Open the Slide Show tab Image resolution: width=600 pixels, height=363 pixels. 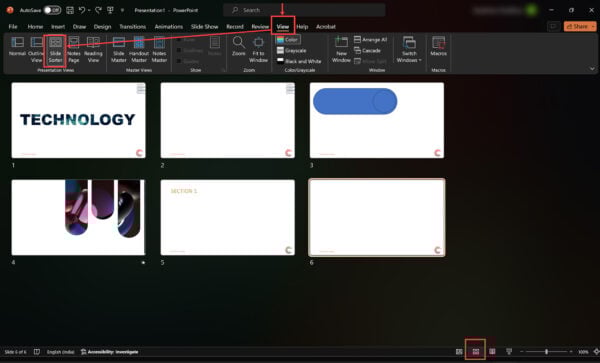coord(204,27)
